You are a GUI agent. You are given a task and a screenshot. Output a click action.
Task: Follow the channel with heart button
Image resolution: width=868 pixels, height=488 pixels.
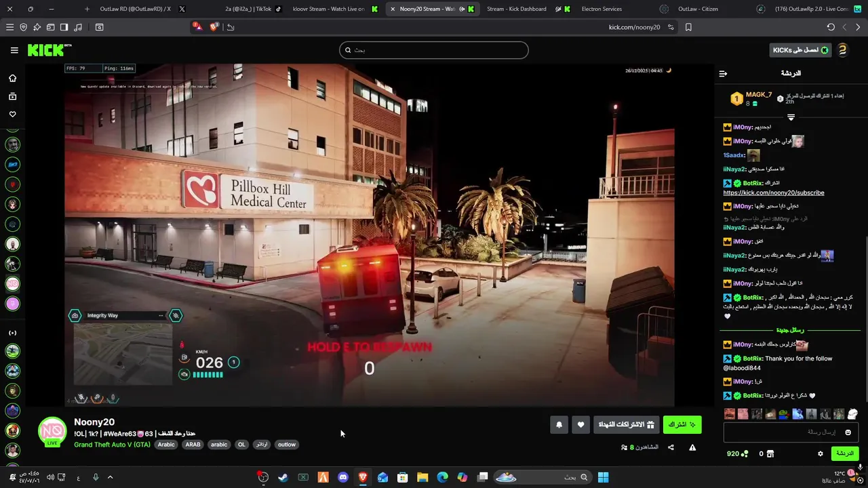pos(580,425)
